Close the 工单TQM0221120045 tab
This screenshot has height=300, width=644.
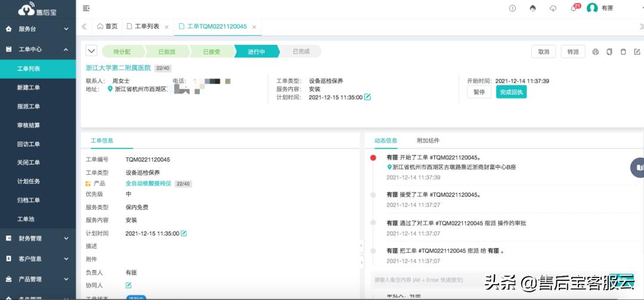pyautogui.click(x=254, y=27)
